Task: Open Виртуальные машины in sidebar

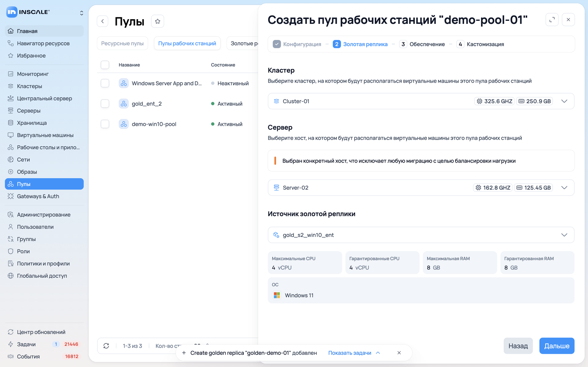Action: tap(44, 135)
